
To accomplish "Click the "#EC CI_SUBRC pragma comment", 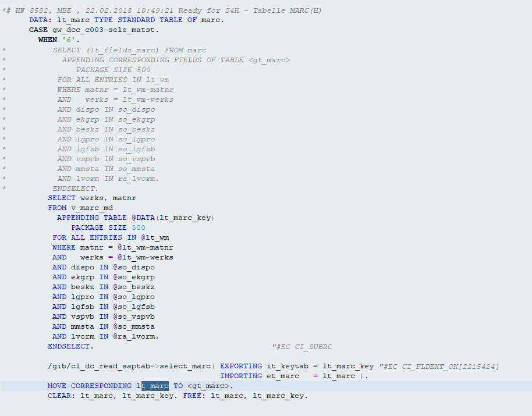I will coord(302,347).
